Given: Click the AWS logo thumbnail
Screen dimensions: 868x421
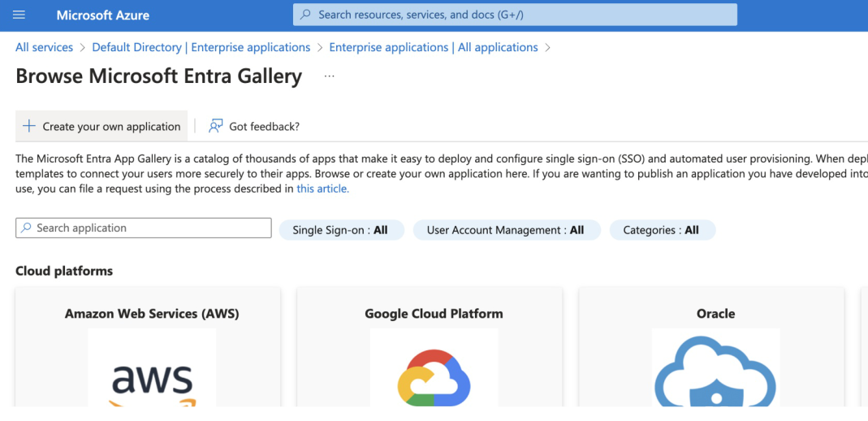Looking at the screenshot, I should pos(152,368).
